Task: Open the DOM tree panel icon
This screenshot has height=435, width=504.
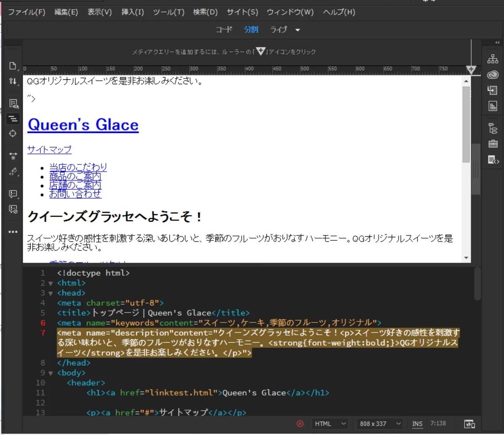Action: [x=492, y=128]
